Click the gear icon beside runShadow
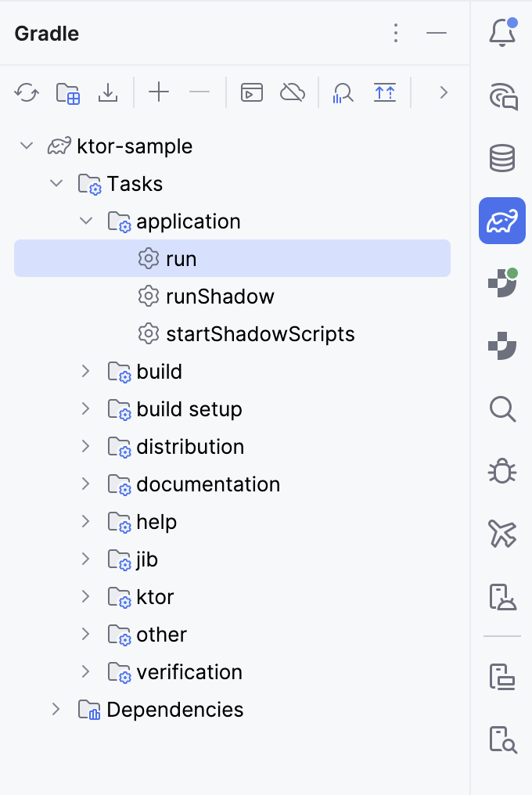The height and width of the screenshot is (795, 532). (149, 296)
